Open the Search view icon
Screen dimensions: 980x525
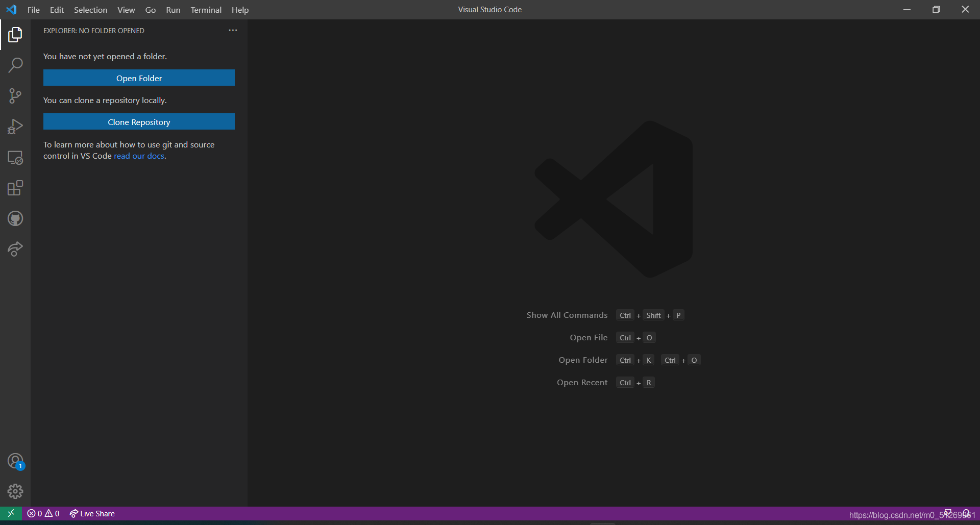click(x=15, y=65)
